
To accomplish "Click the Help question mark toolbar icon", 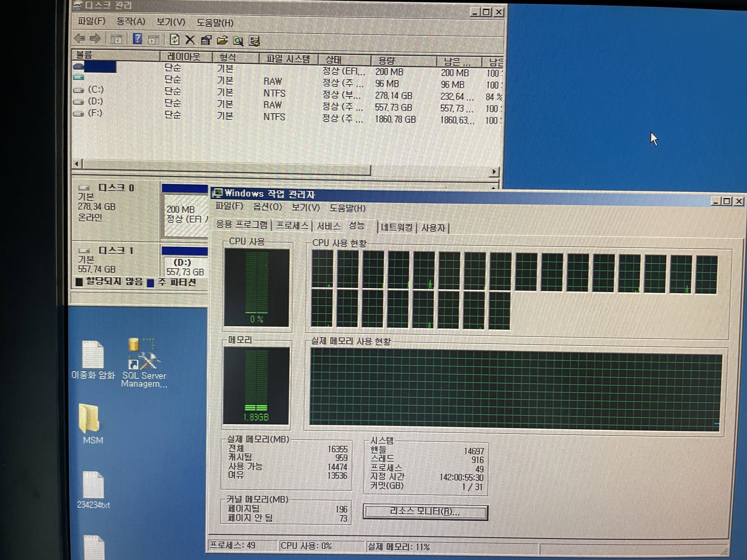I will pyautogui.click(x=137, y=39).
